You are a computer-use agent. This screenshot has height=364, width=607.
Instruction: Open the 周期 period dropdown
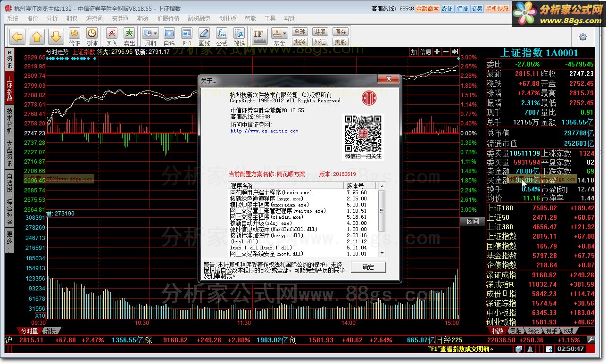pos(150,37)
